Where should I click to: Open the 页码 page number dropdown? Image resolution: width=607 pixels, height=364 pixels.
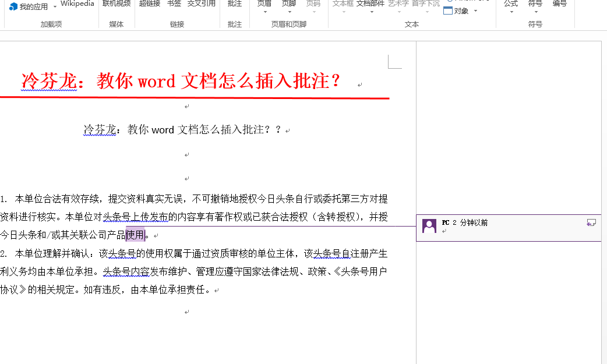click(x=313, y=7)
